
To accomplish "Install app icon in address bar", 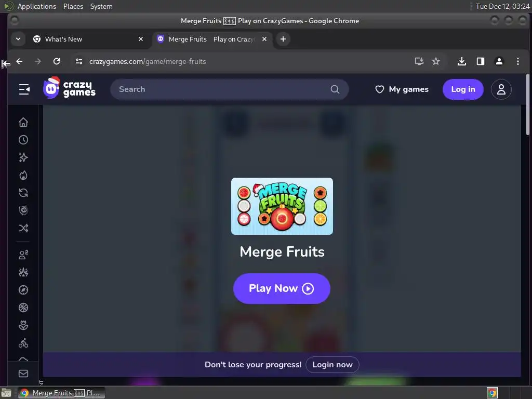I will click(x=419, y=61).
